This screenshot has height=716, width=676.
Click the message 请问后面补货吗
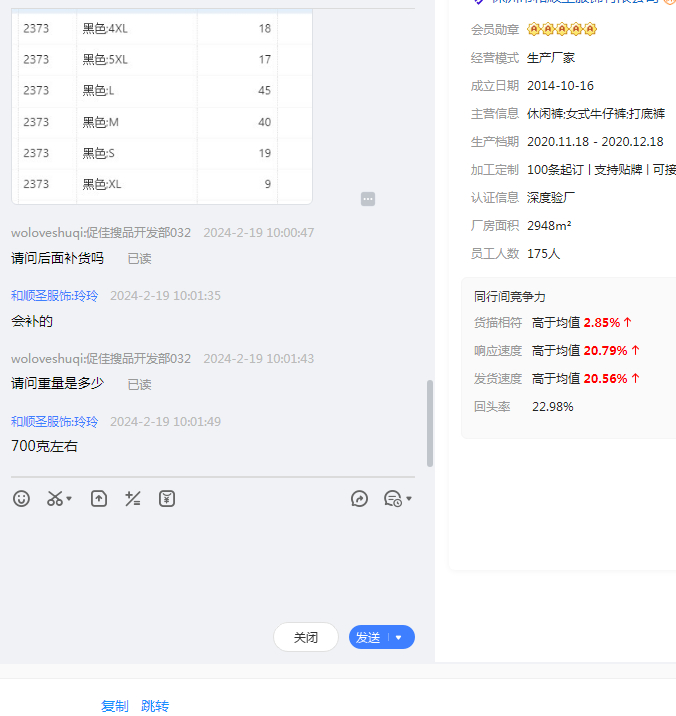point(58,258)
